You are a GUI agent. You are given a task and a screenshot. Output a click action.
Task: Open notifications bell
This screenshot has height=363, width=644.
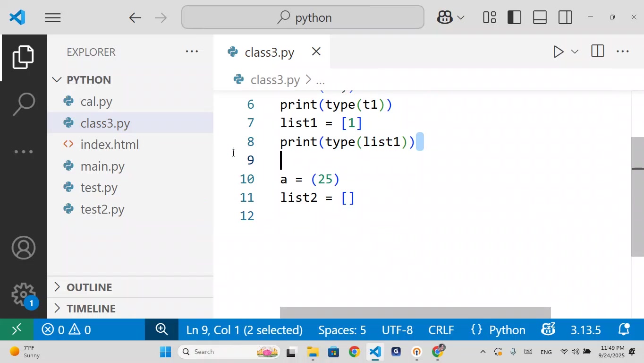pyautogui.click(x=624, y=329)
